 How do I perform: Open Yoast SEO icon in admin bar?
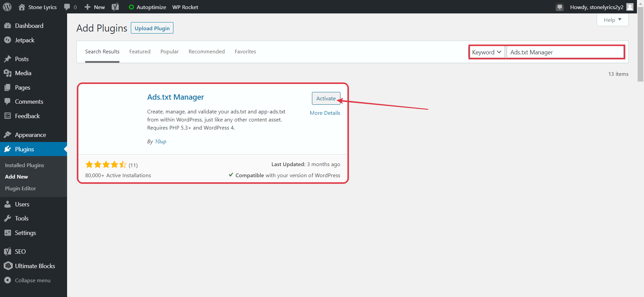[x=115, y=7]
